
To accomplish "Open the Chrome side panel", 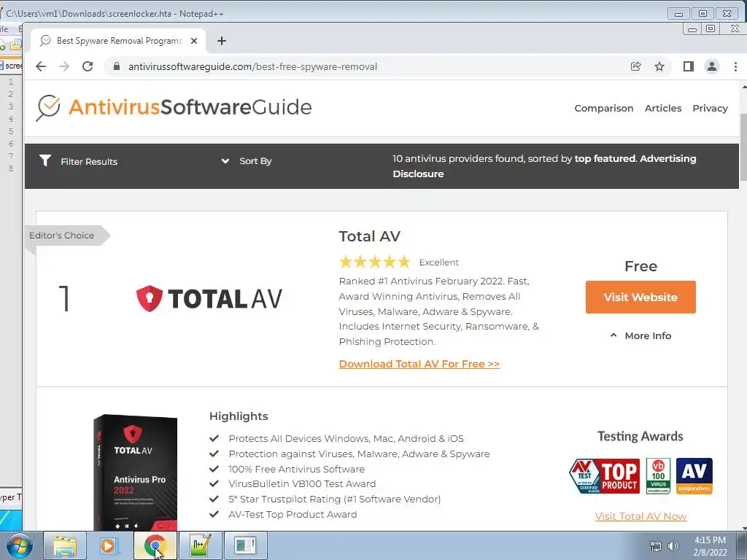I will (689, 66).
